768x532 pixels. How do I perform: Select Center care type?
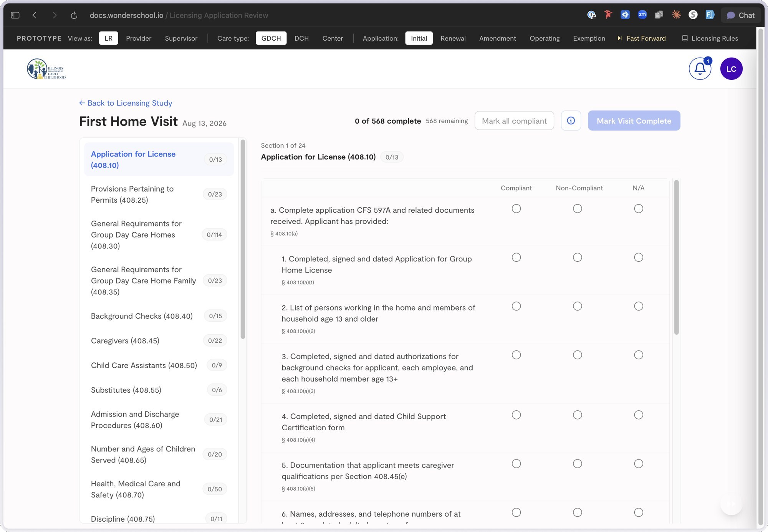coord(333,38)
